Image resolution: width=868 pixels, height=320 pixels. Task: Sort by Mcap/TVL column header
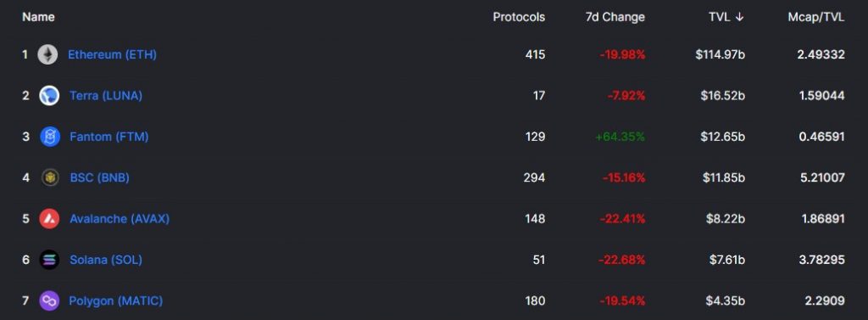pos(816,17)
